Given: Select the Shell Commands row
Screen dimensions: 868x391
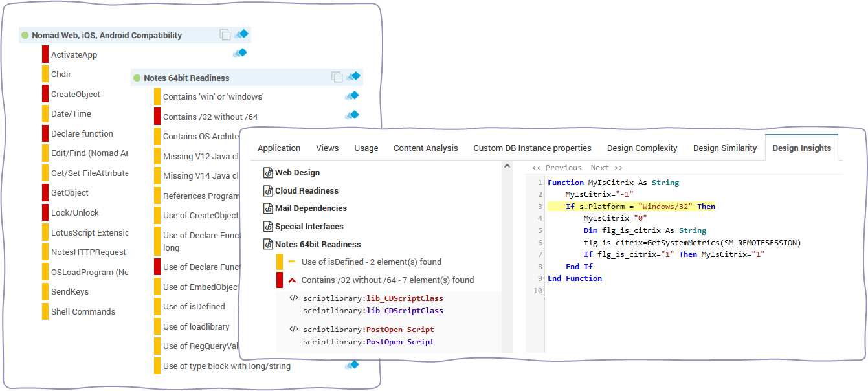Looking at the screenshot, I should pyautogui.click(x=83, y=312).
